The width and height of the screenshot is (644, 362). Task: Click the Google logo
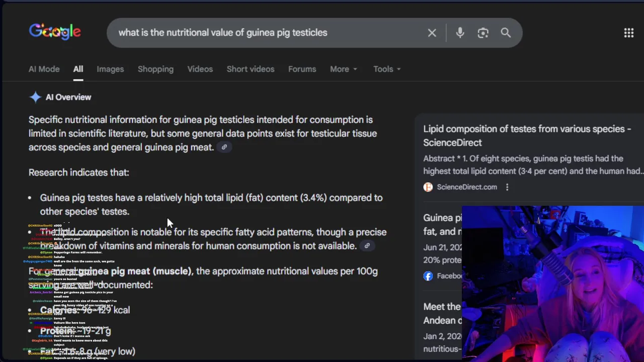[55, 32]
